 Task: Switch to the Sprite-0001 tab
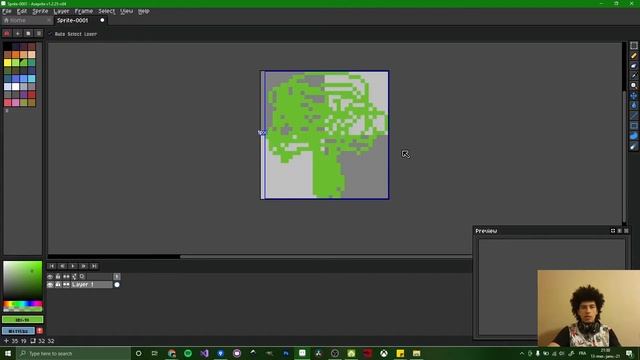click(x=81, y=20)
